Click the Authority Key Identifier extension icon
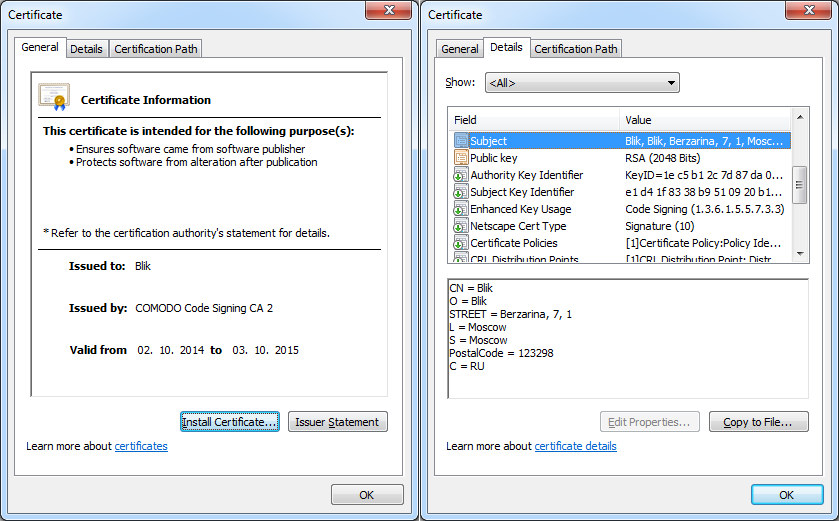The image size is (840, 521). click(x=461, y=175)
